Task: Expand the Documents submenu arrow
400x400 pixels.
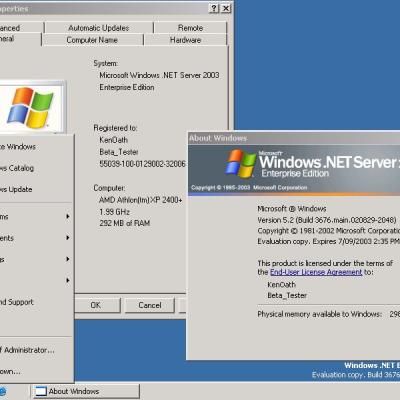Action: [x=68, y=238]
